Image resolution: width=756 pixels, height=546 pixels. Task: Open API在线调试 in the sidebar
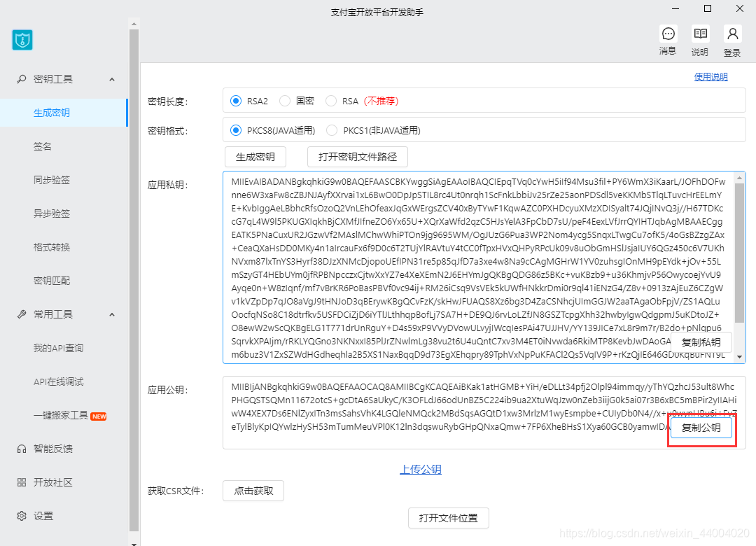[x=64, y=381]
